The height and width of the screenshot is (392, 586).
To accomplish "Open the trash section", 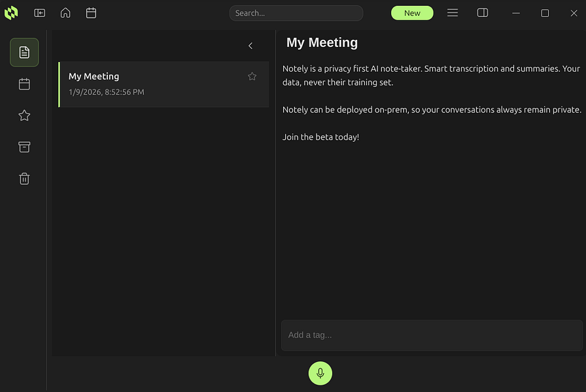I will coord(24,178).
